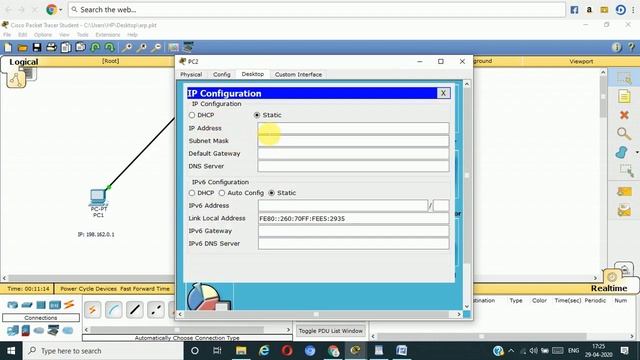Viewport: 640px width, 360px height.
Task: Choose the automatic connection lightning cable
Action: pos(92,310)
